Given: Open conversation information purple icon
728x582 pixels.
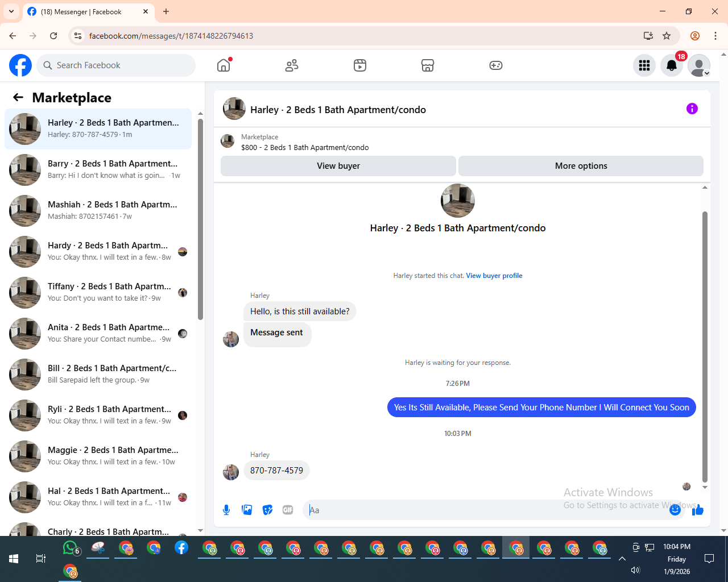Looking at the screenshot, I should click(x=692, y=109).
